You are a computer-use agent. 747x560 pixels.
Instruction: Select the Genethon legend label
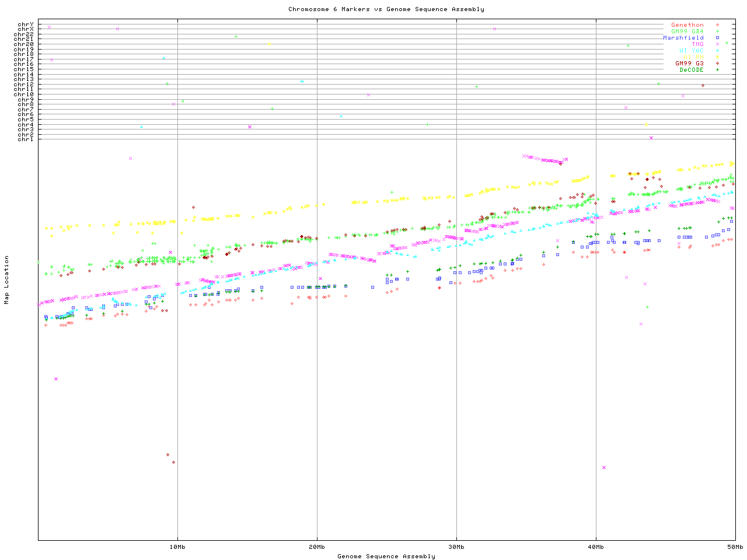(x=687, y=25)
